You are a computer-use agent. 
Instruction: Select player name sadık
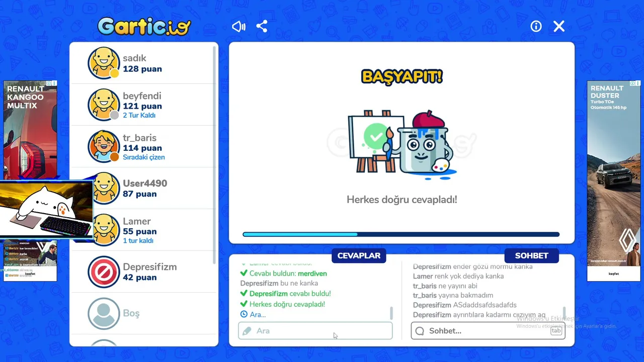click(134, 58)
